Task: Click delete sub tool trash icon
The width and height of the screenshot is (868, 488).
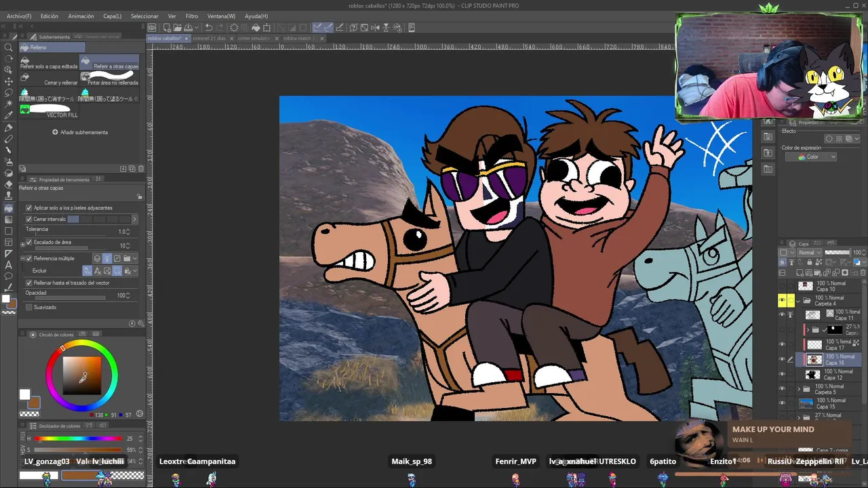Action: pyautogui.click(x=141, y=169)
